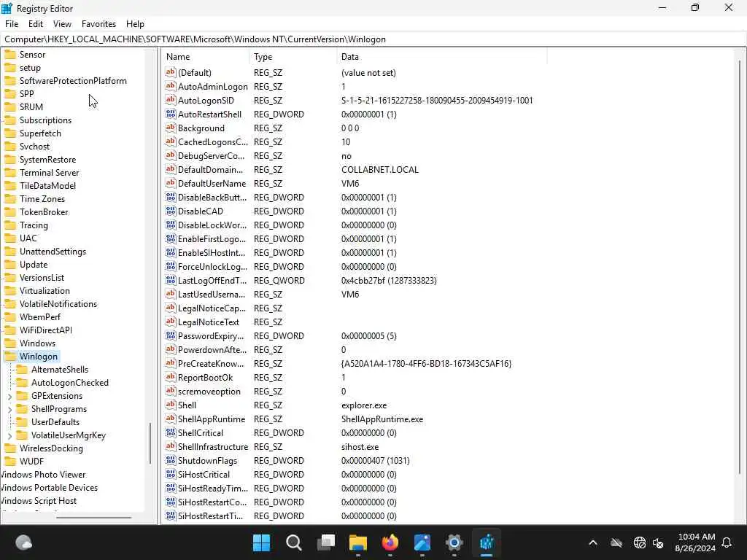This screenshot has height=560, width=747.
Task: Open the notification bell
Action: pyautogui.click(x=727, y=542)
